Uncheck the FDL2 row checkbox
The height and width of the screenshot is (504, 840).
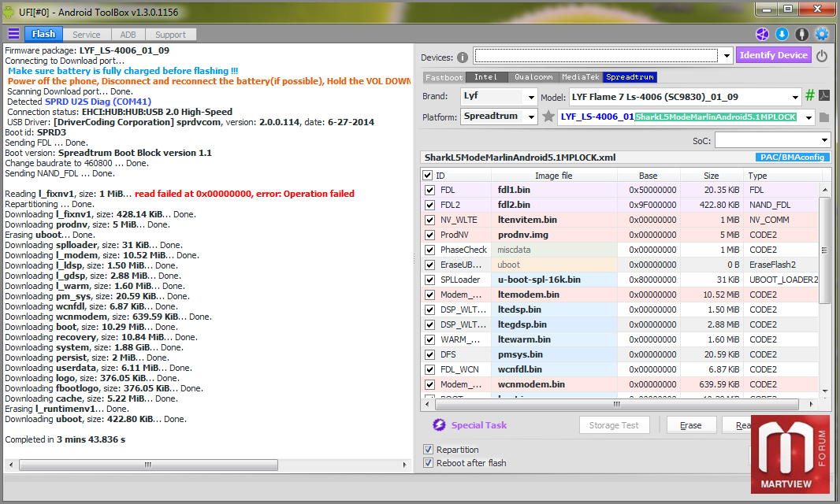click(x=429, y=205)
